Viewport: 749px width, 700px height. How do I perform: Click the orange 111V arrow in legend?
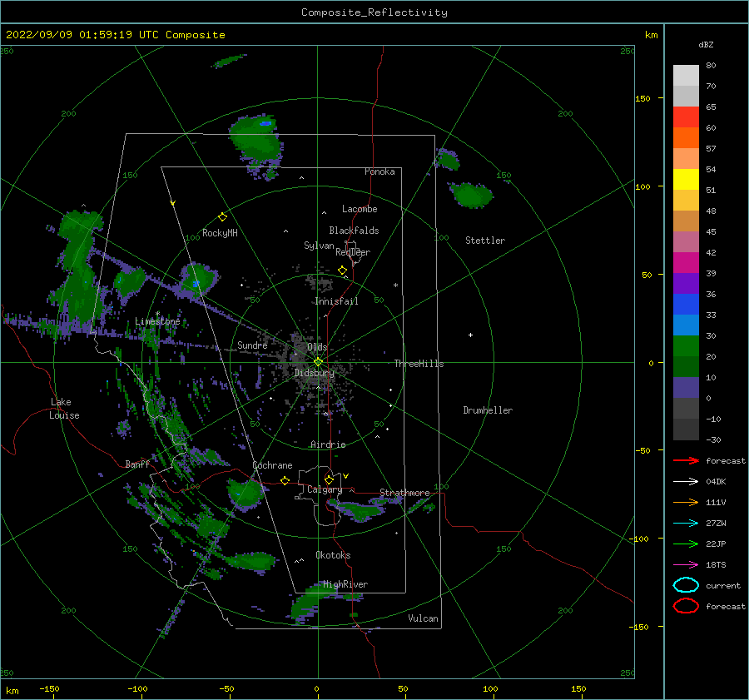pos(686,502)
